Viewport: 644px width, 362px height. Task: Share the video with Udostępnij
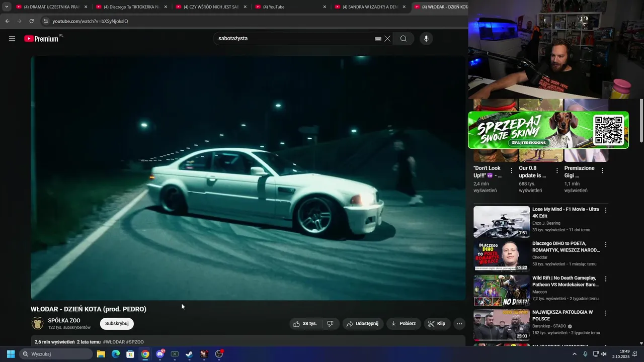point(362,324)
